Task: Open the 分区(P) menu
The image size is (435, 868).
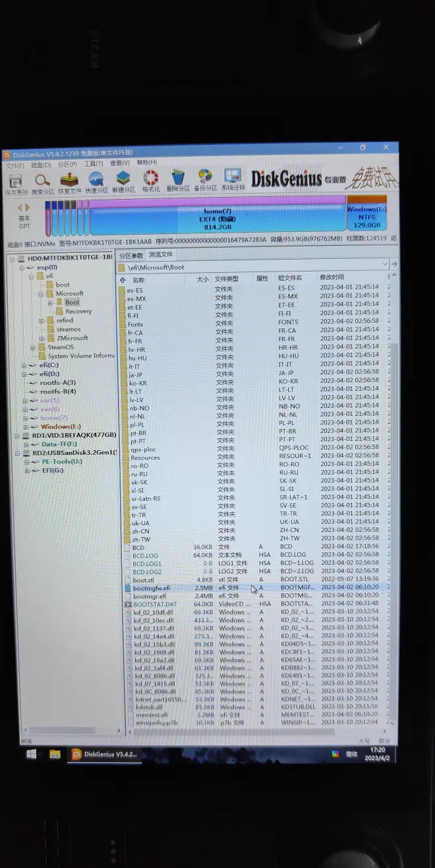Action: [x=67, y=164]
